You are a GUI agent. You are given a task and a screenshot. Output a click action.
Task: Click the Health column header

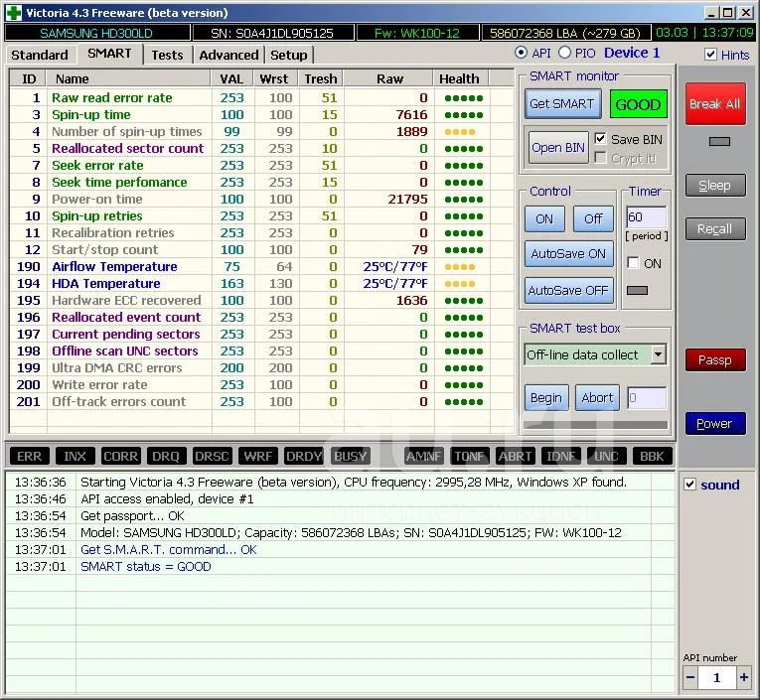(x=460, y=78)
